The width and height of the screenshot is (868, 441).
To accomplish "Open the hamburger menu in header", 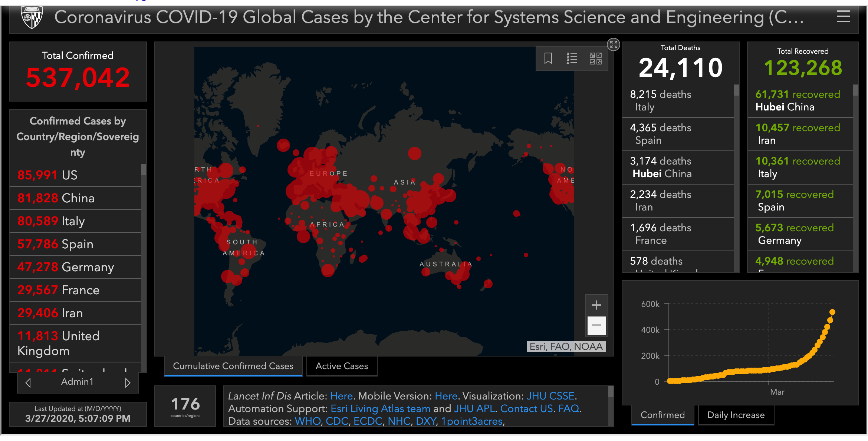I will click(843, 17).
